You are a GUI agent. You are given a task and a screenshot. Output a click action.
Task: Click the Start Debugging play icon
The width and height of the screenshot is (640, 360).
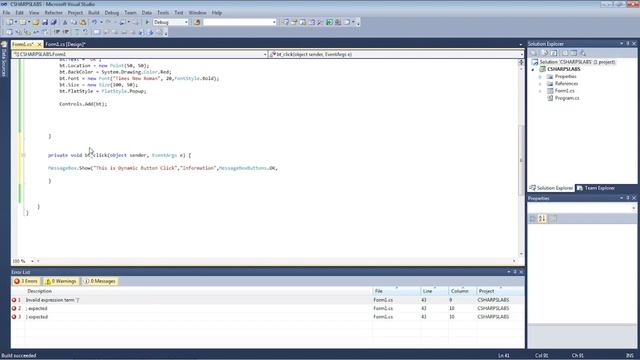coord(147,22)
